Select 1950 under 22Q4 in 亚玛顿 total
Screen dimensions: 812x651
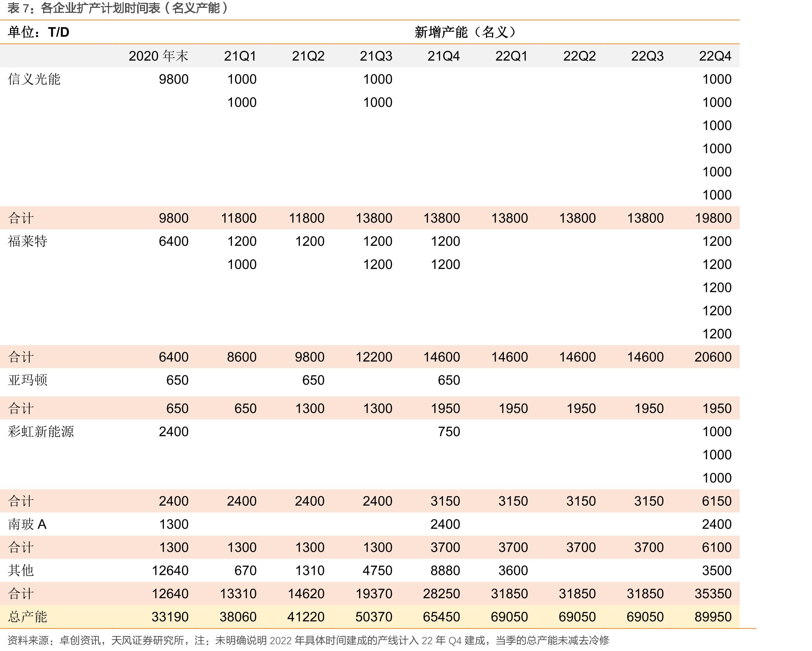717,408
